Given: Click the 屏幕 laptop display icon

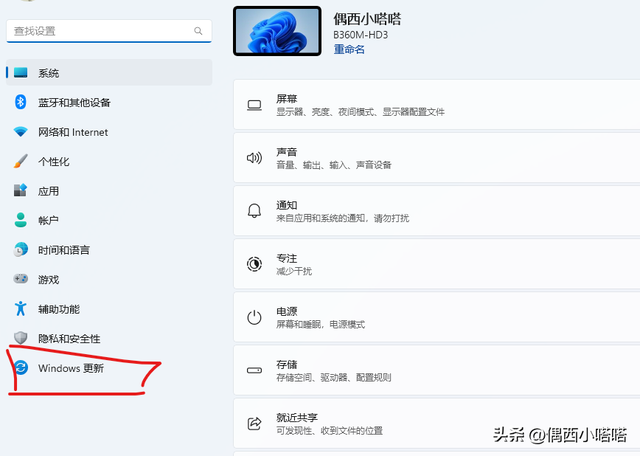Looking at the screenshot, I should pos(254,105).
